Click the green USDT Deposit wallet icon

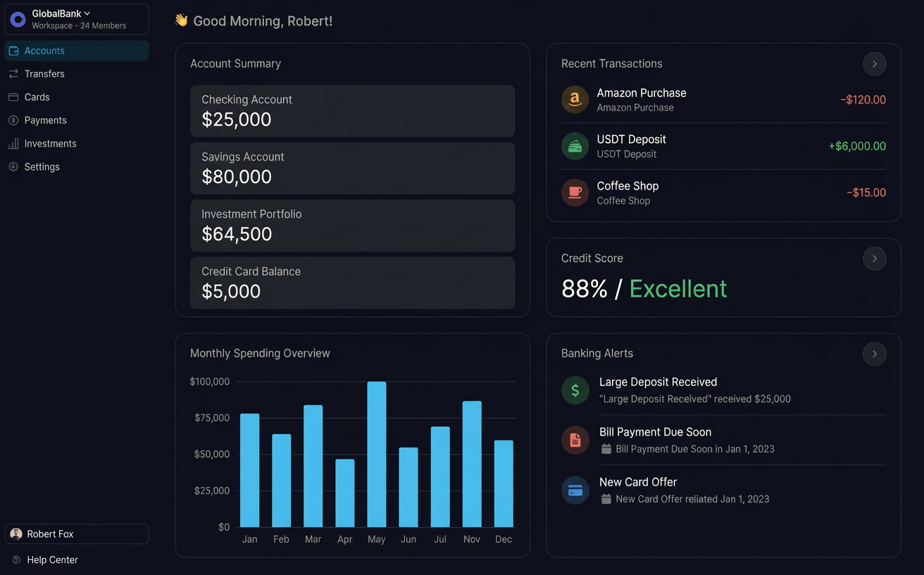(x=575, y=147)
